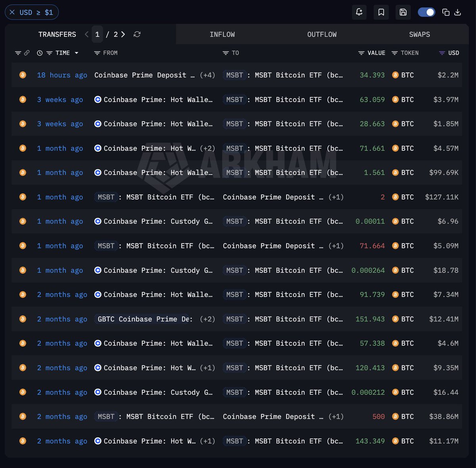Download the transfers data

457,12
